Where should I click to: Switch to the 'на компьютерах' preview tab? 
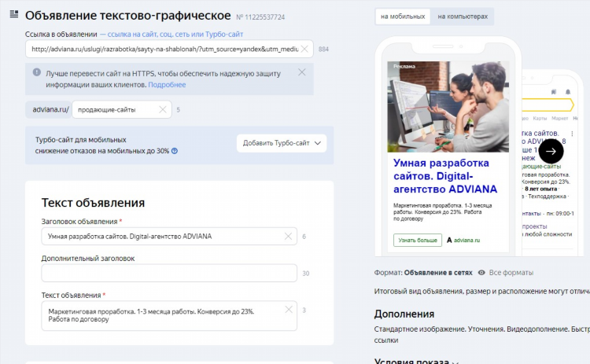463,17
